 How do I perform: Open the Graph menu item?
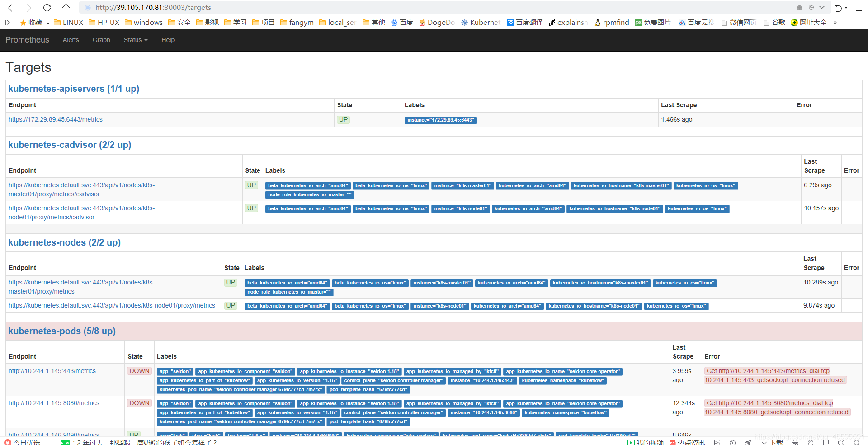tap(101, 40)
